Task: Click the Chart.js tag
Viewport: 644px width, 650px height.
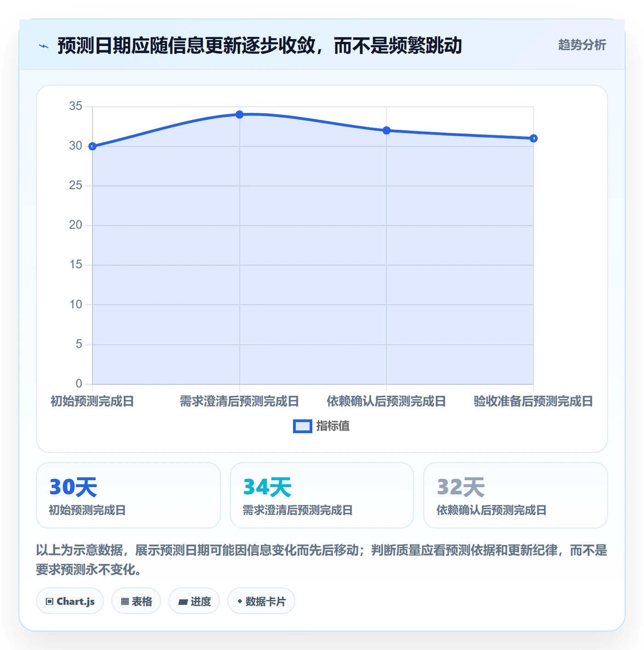Action: pos(70,601)
